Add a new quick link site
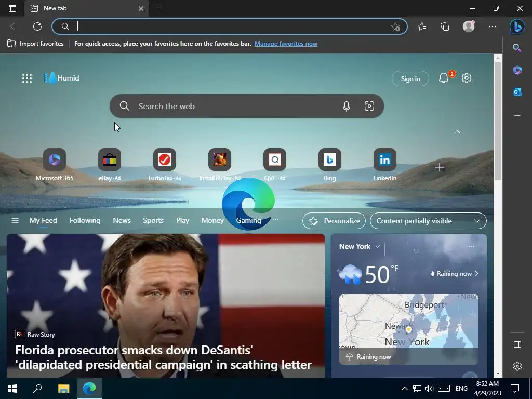This screenshot has width=532, height=399. coord(440,168)
